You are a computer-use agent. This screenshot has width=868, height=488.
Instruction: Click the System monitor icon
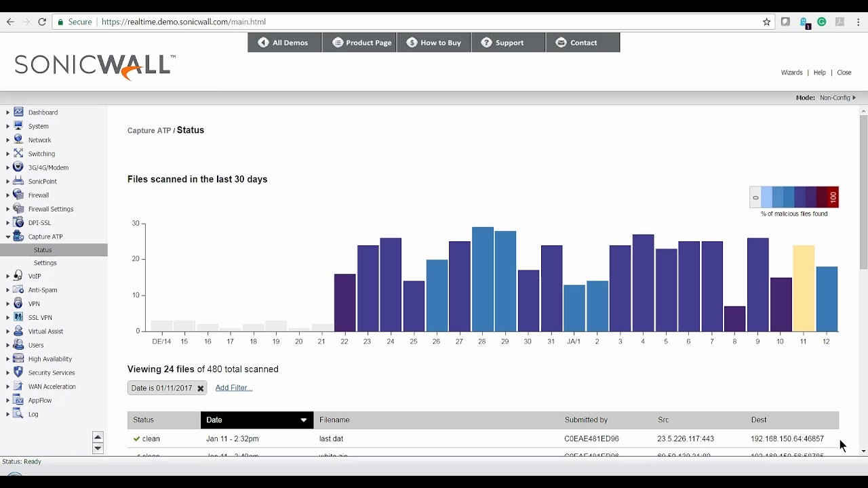pos(18,125)
